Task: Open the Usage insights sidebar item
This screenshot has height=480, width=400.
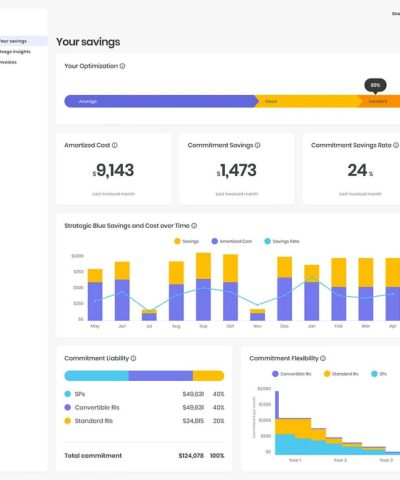Action: (x=15, y=52)
